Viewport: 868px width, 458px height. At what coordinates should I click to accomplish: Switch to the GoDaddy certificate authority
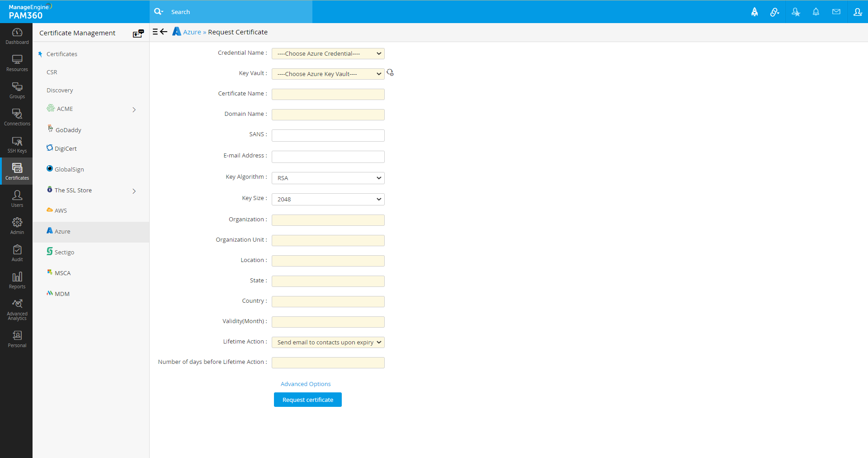coord(69,129)
